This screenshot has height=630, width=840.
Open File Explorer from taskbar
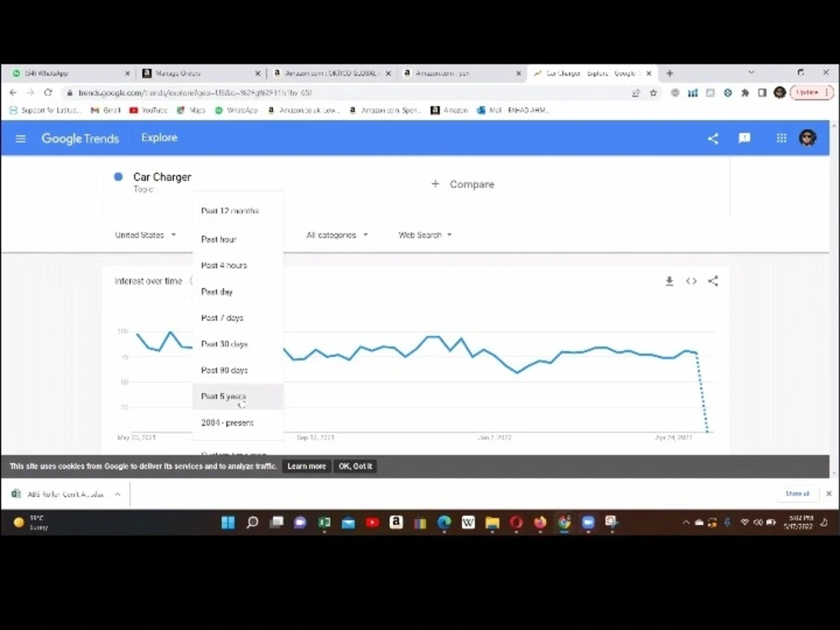(x=492, y=522)
